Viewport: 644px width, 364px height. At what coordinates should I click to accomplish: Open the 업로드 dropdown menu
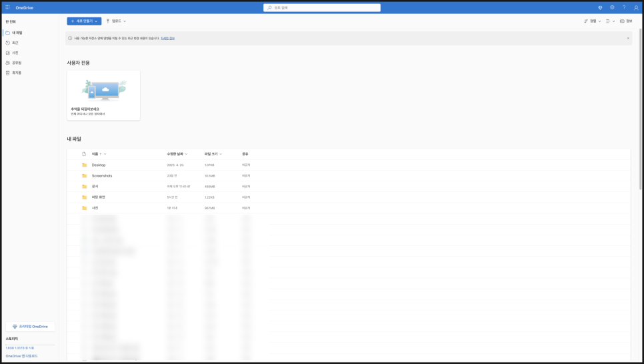[116, 21]
